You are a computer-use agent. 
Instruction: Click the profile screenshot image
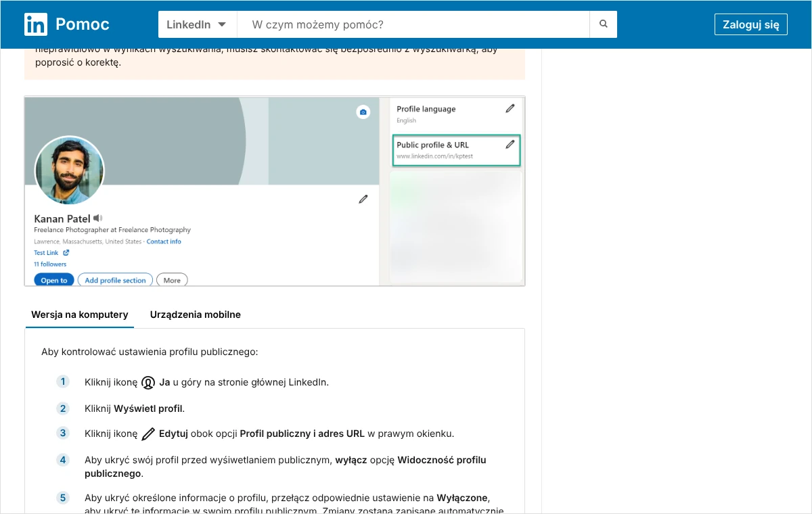click(x=275, y=191)
